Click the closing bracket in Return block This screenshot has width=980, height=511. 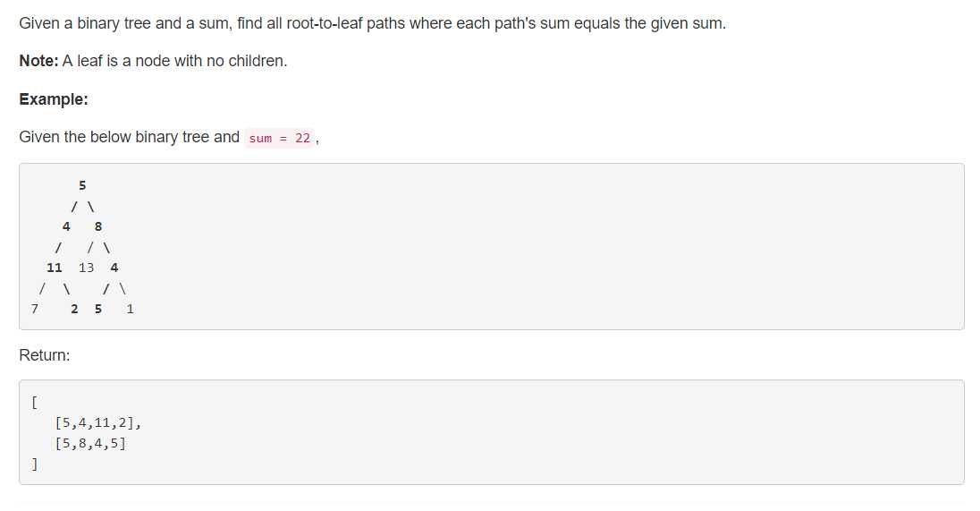[x=34, y=464]
